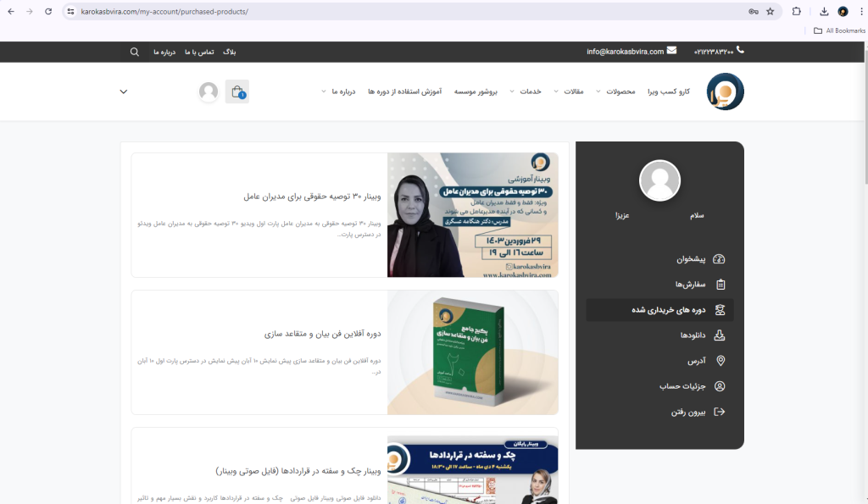Open All Bookmarks folder
This screenshot has height=504, width=868.
839,30
